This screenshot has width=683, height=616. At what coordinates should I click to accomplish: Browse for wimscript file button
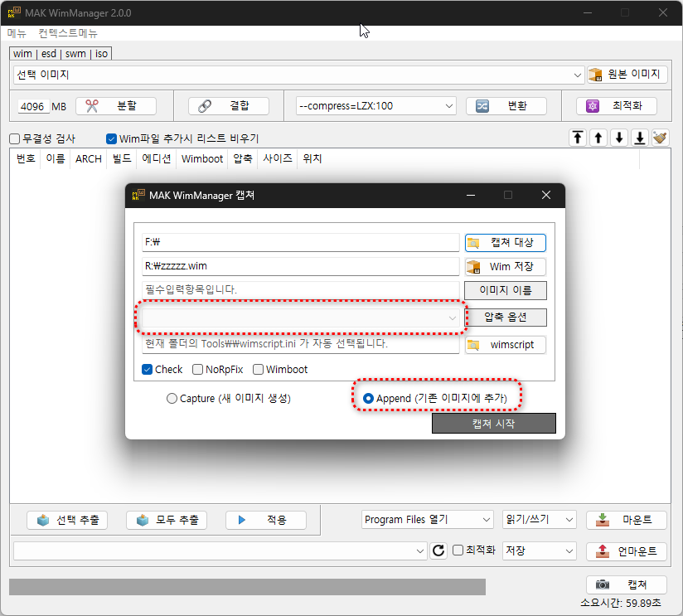506,345
